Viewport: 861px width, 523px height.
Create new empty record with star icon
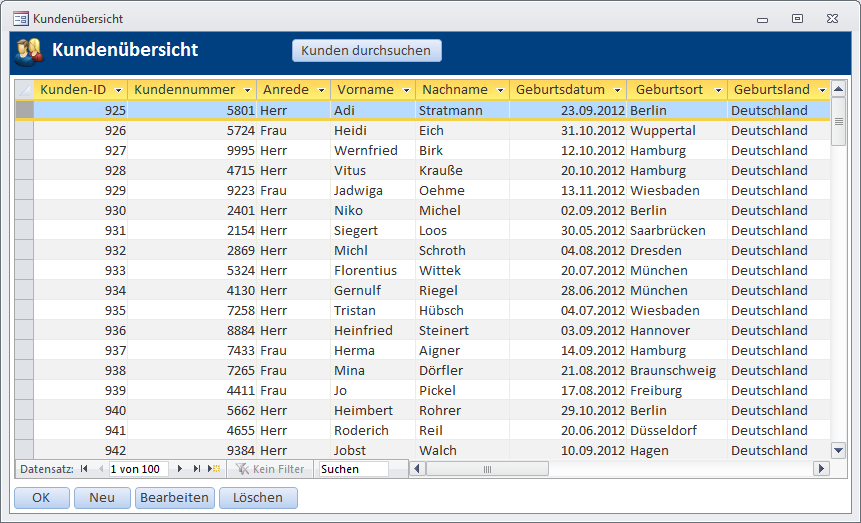tap(214, 469)
